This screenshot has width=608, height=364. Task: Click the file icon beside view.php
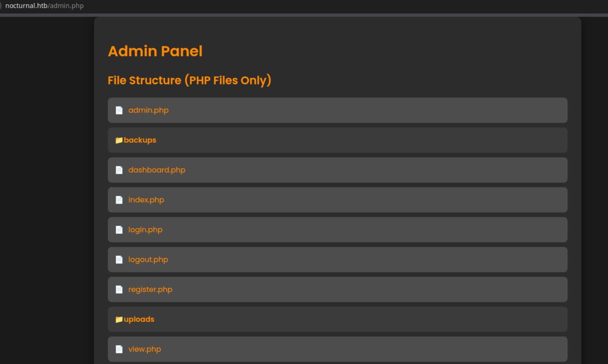pyautogui.click(x=119, y=349)
